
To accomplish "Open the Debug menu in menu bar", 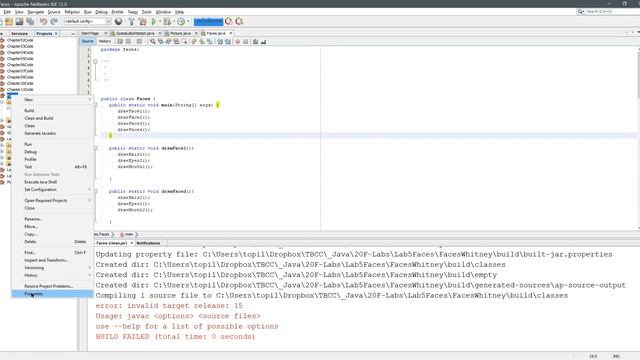I will pos(101,12).
